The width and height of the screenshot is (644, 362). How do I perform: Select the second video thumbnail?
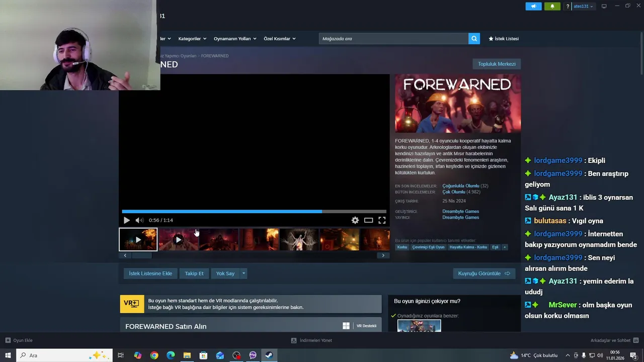click(x=178, y=239)
